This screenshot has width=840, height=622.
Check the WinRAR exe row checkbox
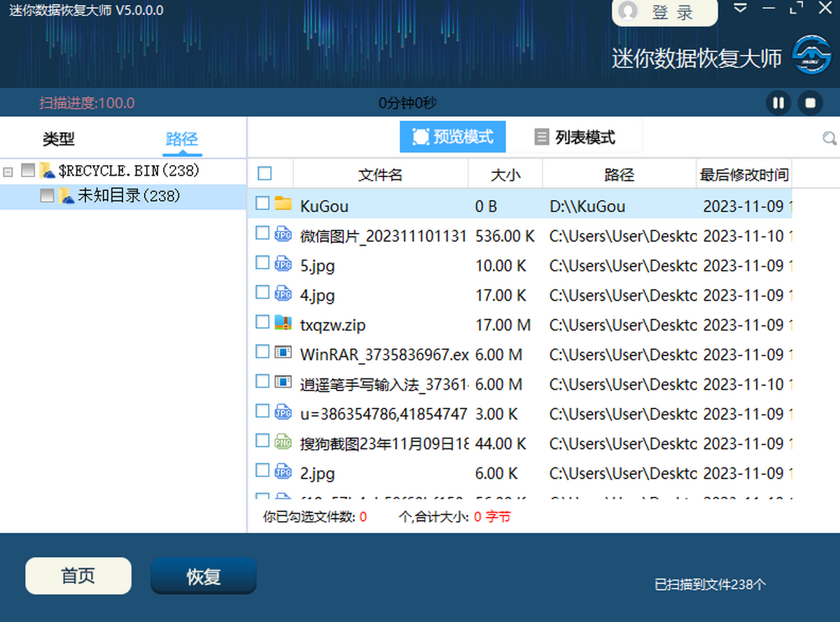[262, 351]
